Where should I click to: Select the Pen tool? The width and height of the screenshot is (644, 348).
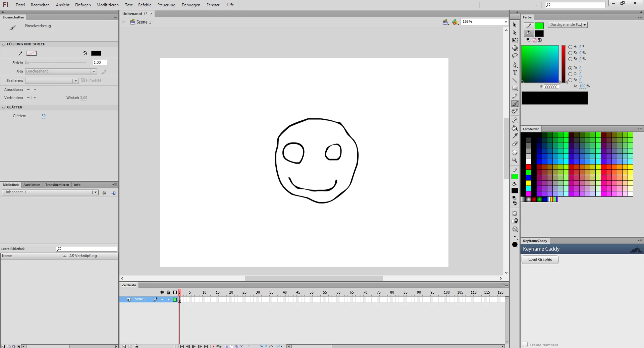(515, 65)
